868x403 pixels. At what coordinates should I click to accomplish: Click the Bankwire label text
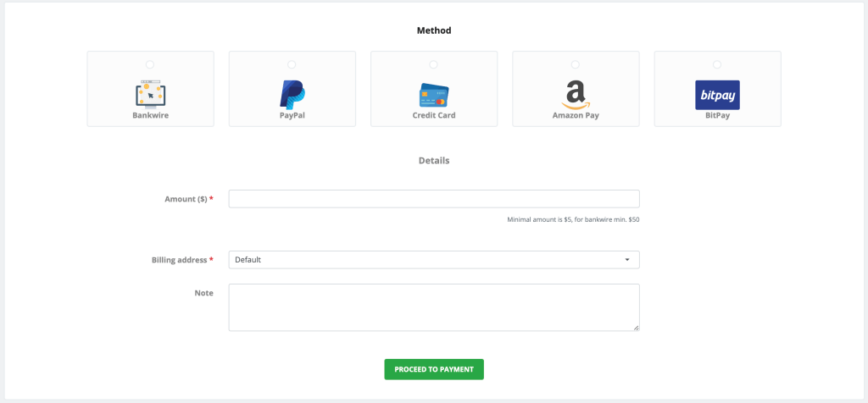pos(151,115)
